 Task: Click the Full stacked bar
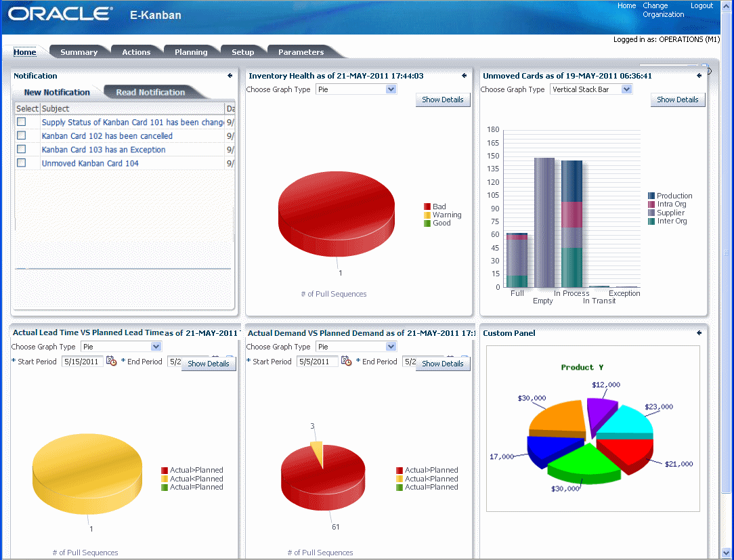click(x=517, y=260)
